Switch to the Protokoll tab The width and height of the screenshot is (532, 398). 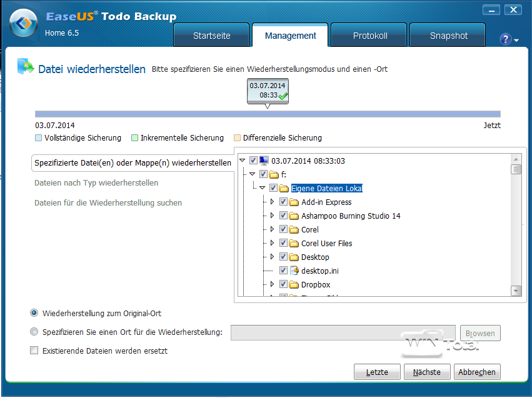369,36
